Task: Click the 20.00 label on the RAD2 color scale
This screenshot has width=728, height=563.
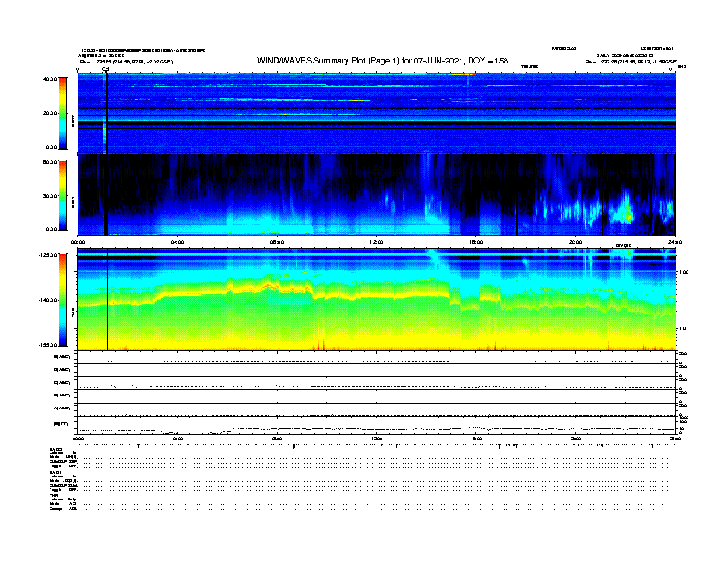Action: tap(51, 113)
